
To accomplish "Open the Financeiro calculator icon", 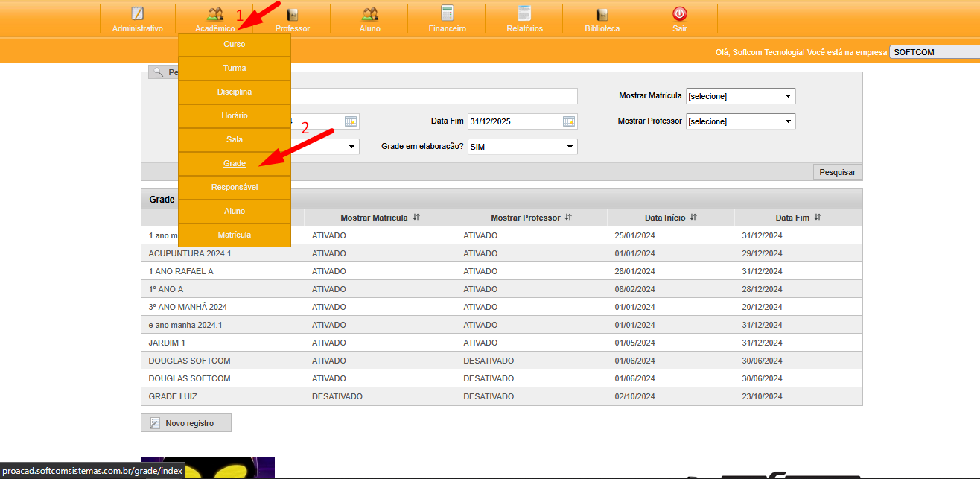I will [x=447, y=13].
